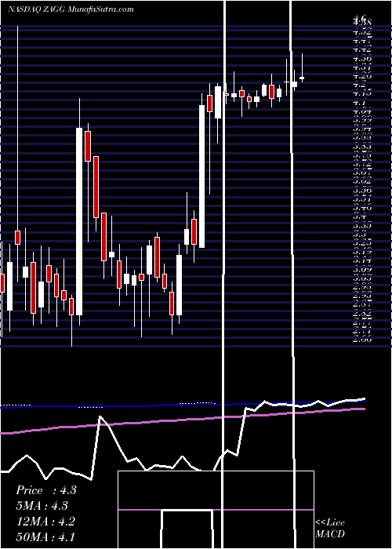Image resolution: width=392 pixels, height=549 pixels.
Task: Click the 'Price : 4.3' readout
Action: [x=45, y=490]
